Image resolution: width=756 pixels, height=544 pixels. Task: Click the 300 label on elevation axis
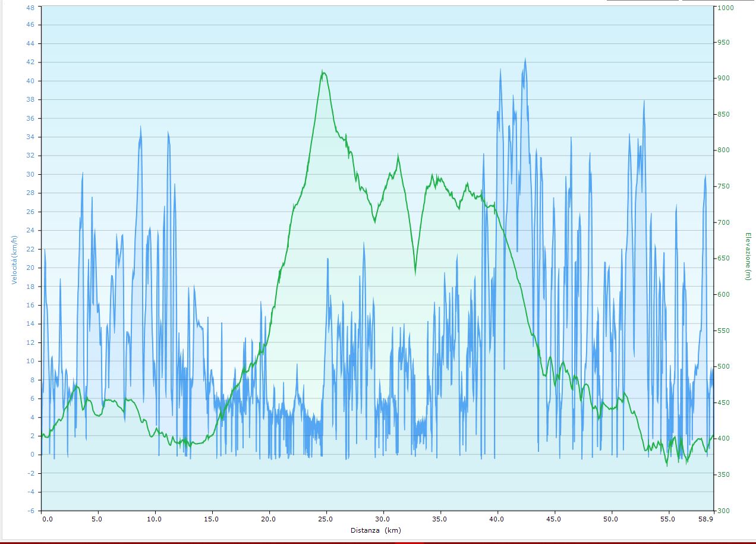[724, 511]
